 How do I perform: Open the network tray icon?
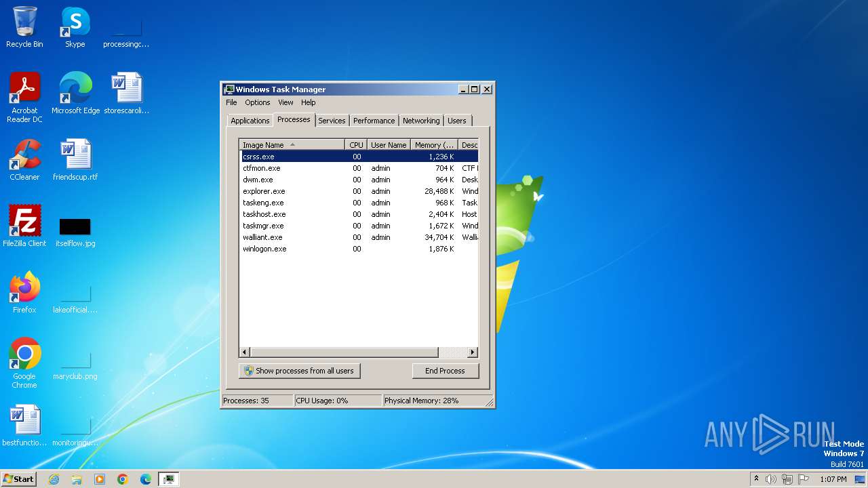pyautogui.click(x=787, y=479)
